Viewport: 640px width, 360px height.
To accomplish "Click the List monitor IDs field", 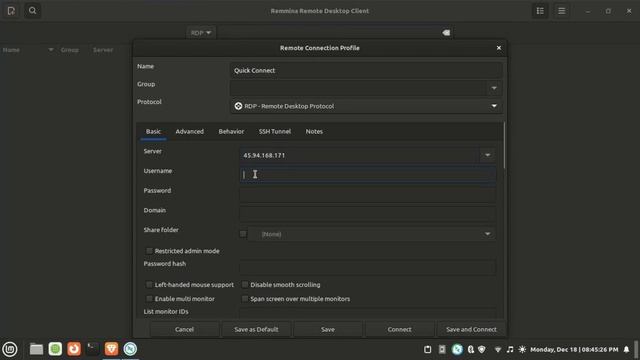I will click(368, 313).
